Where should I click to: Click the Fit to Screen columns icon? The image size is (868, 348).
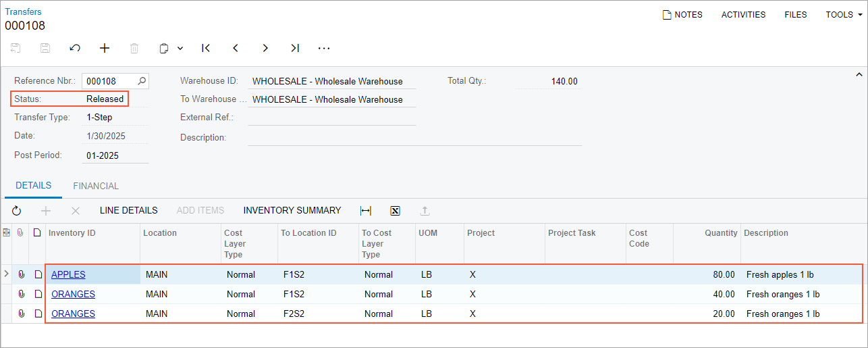pyautogui.click(x=366, y=211)
